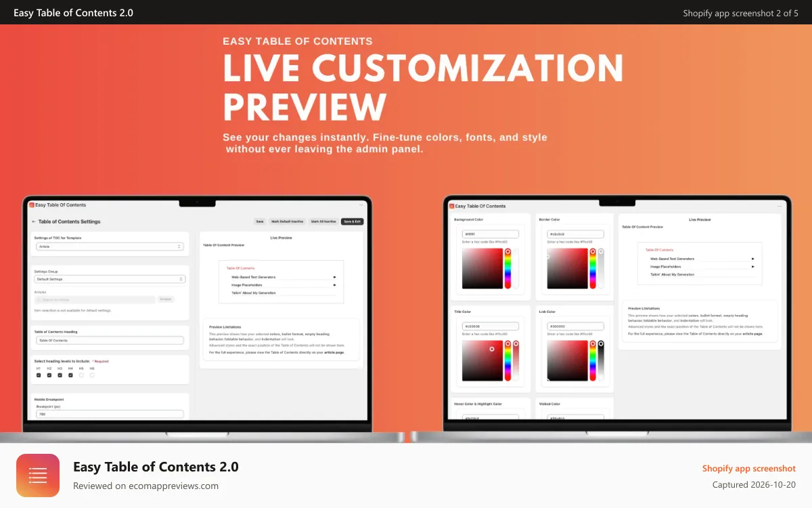The width and height of the screenshot is (812, 508).
Task: Click the Background Color opacity slider
Action: [515, 268]
